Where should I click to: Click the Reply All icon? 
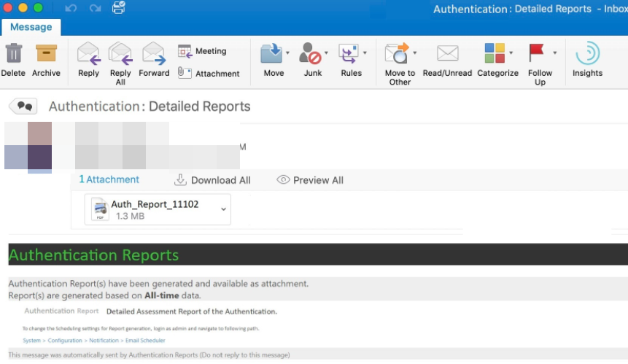pyautogui.click(x=120, y=55)
